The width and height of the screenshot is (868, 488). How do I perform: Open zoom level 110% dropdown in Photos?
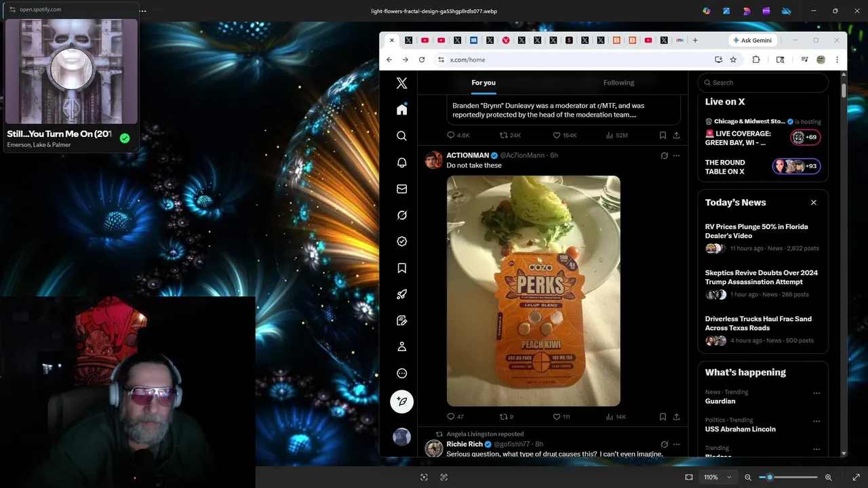click(x=718, y=477)
